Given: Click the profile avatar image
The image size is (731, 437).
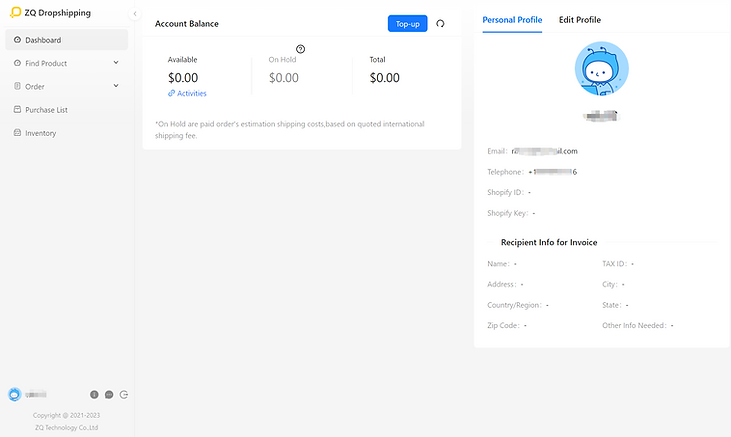Looking at the screenshot, I should [601, 69].
